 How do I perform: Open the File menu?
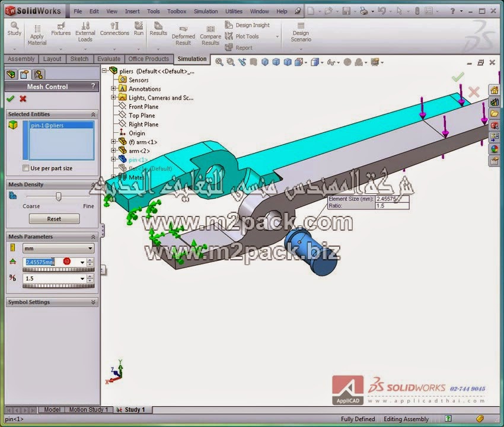click(78, 11)
